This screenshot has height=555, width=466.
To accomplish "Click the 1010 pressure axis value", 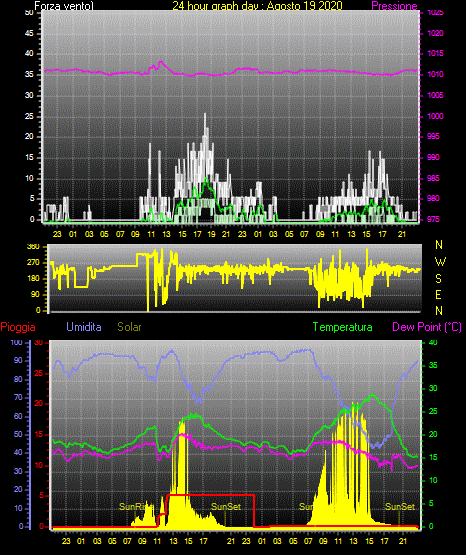I will click(435, 74).
